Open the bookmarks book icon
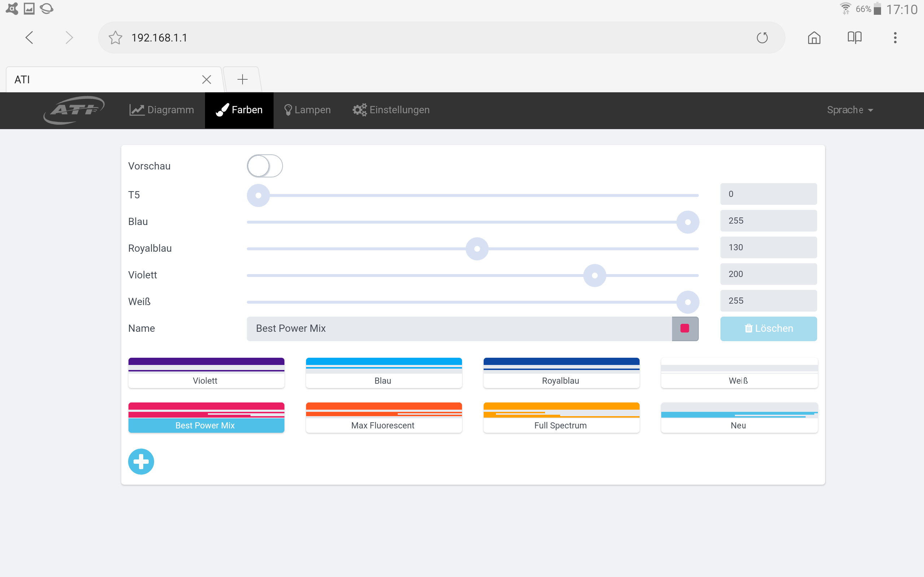The height and width of the screenshot is (577, 924). (x=854, y=38)
